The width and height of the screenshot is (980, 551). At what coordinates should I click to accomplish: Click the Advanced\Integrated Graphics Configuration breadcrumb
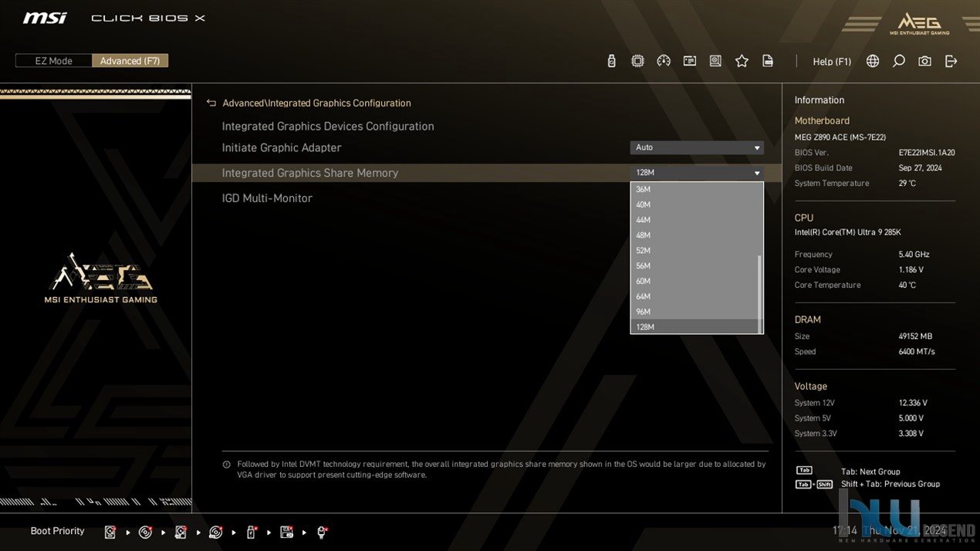316,103
